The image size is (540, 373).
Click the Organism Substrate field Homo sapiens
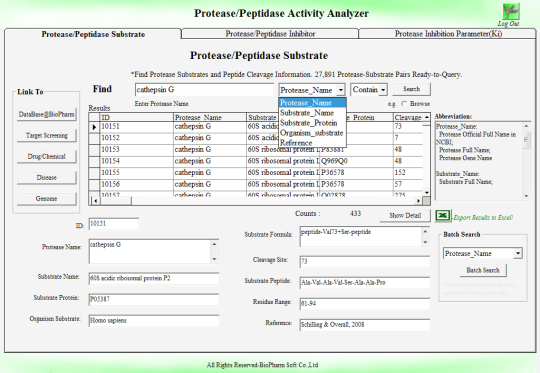154,320
